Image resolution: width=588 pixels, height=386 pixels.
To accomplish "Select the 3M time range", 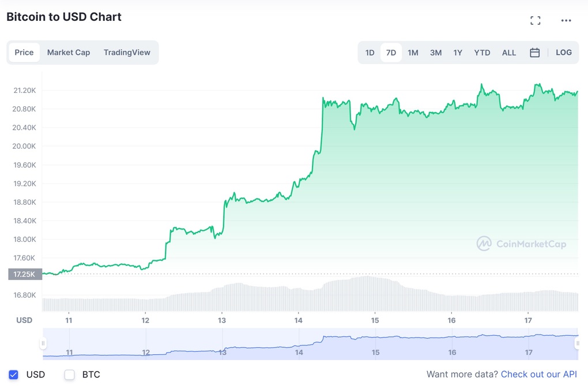I will [435, 53].
